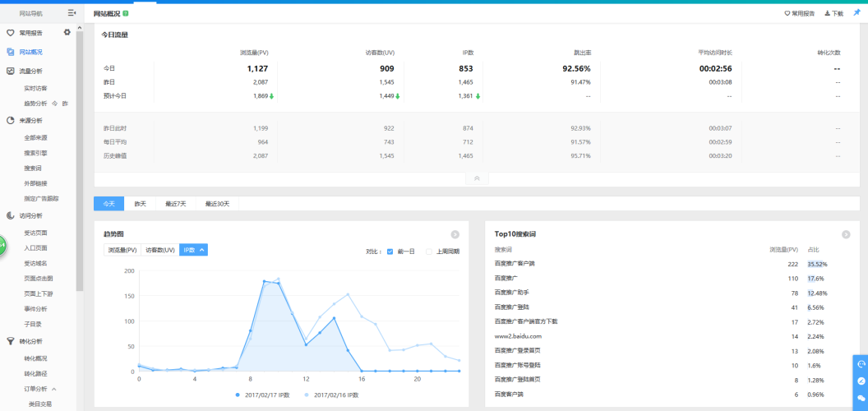Click the 转化分析 funnel icon
This screenshot has width=868, height=411.
[10, 341]
